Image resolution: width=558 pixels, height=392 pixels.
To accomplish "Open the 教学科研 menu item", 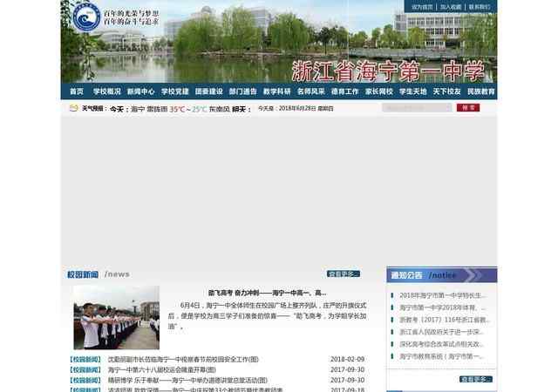I will click(277, 91).
